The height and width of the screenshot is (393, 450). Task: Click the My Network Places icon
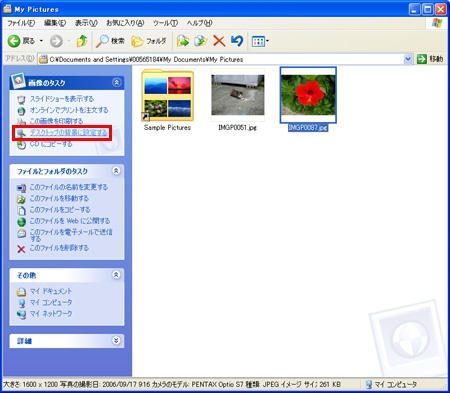[21, 314]
